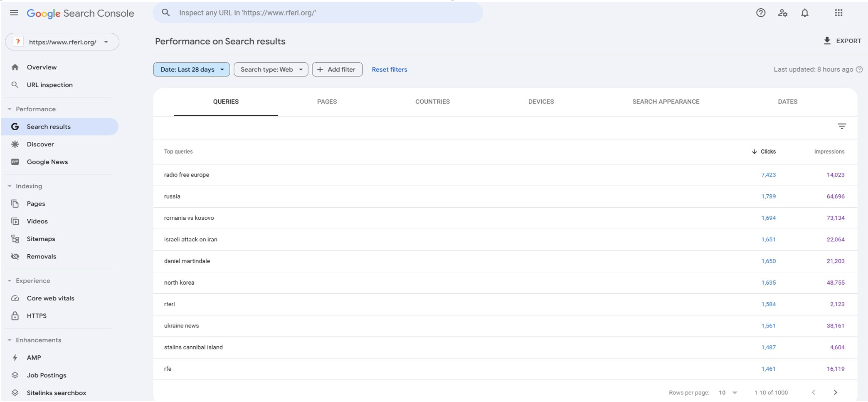Open the Google apps grid
868x402 pixels.
(838, 13)
